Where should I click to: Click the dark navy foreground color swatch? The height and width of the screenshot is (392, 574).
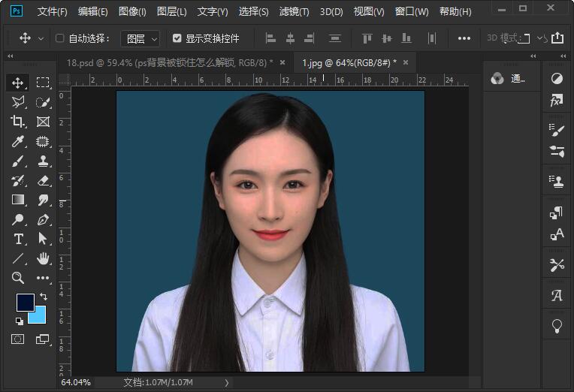(x=26, y=302)
